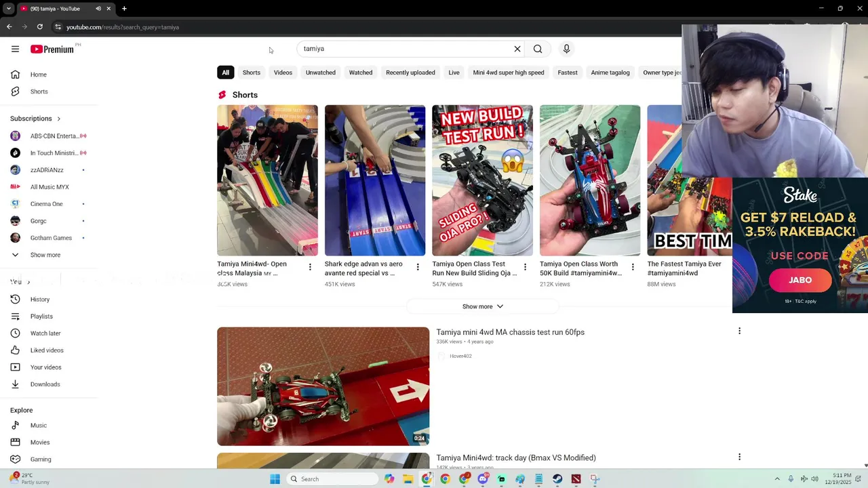Reload the YouTube page
The height and width of the screenshot is (488, 868).
coord(40,27)
